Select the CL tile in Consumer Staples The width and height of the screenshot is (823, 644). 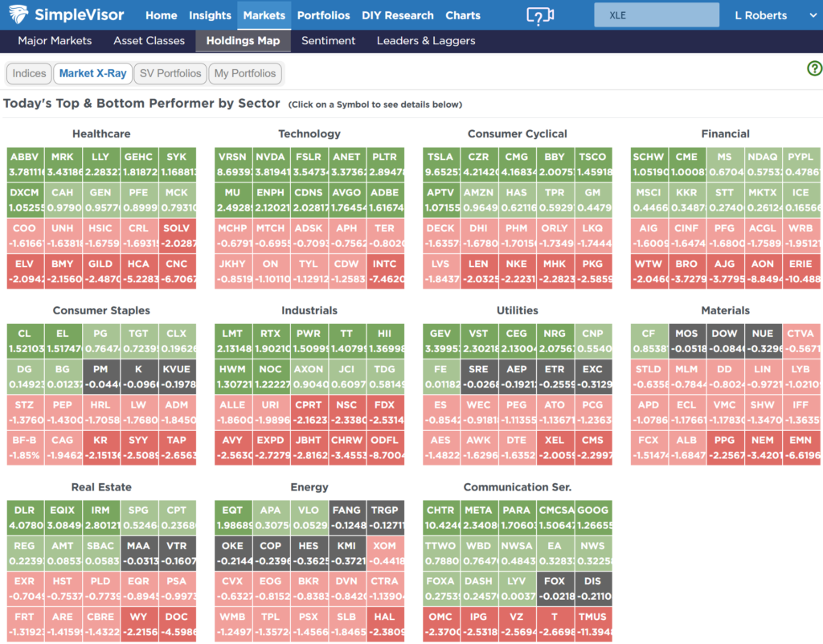click(x=25, y=341)
